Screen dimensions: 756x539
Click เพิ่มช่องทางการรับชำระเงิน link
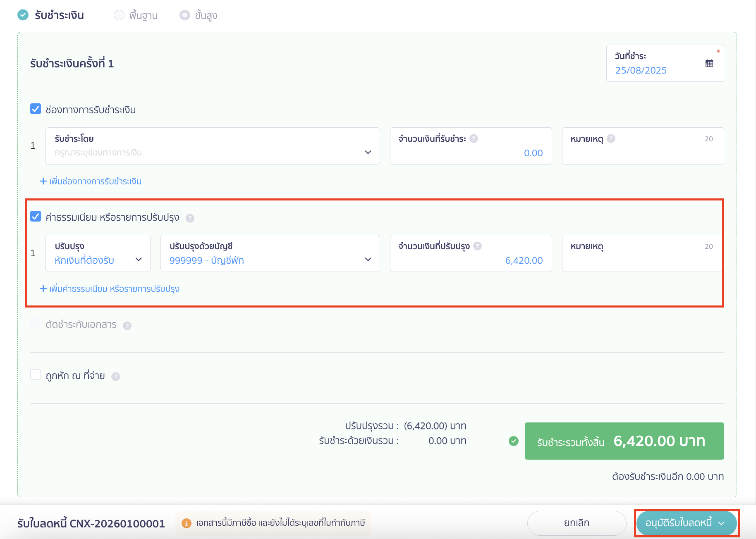tap(91, 181)
